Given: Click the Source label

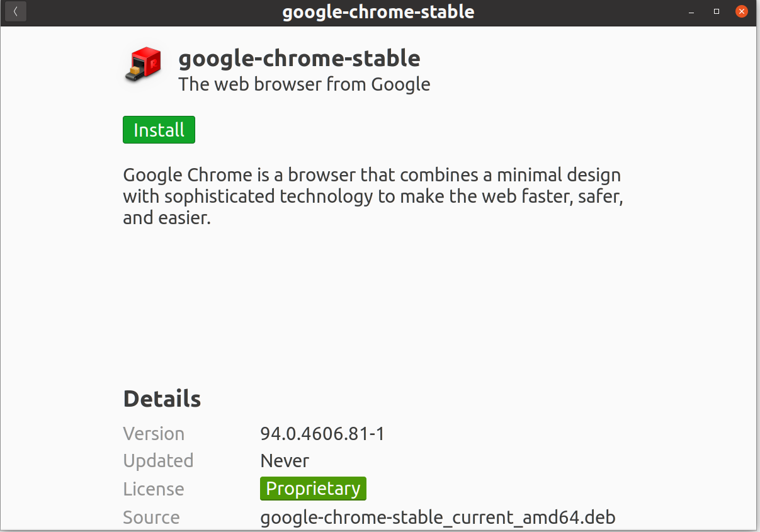Looking at the screenshot, I should pos(151,518).
